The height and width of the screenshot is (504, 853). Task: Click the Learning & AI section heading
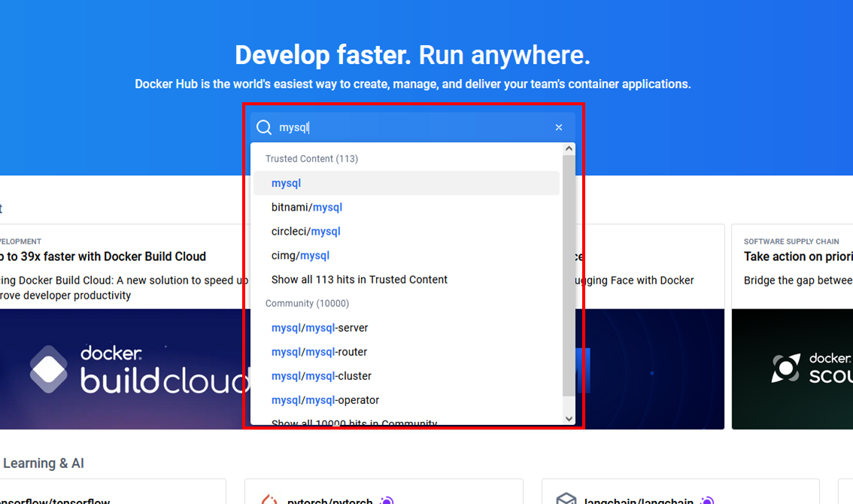pyautogui.click(x=44, y=463)
